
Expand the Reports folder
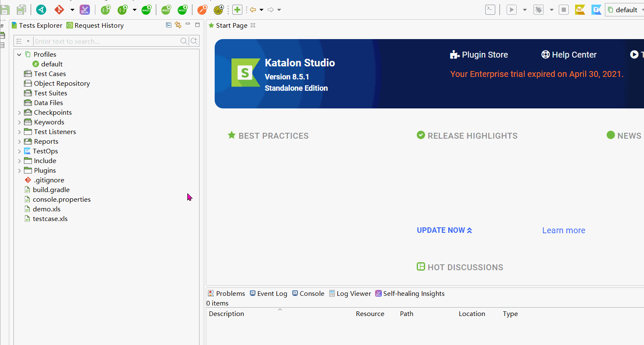coord(19,142)
